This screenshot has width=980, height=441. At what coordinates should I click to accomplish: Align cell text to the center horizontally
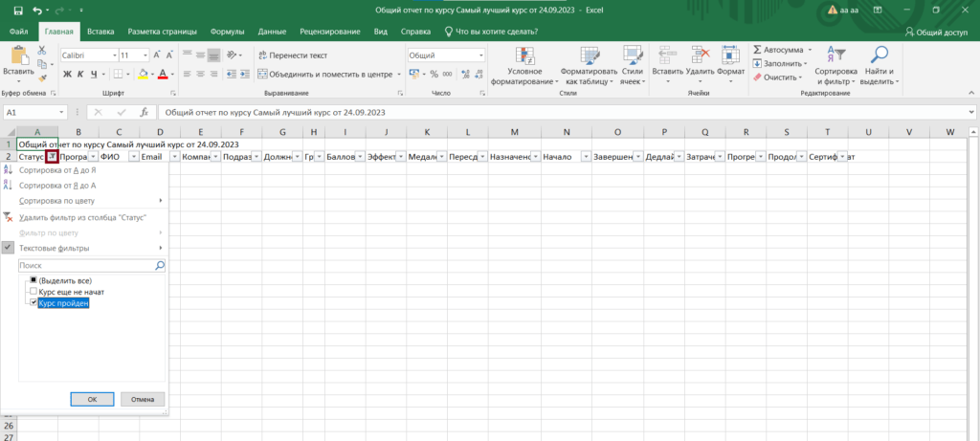[x=200, y=75]
